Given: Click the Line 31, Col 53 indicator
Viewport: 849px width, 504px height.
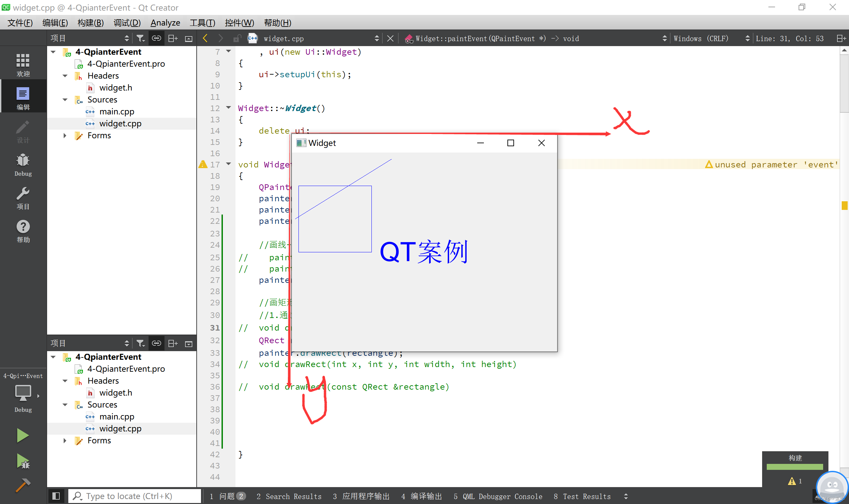Looking at the screenshot, I should [789, 38].
